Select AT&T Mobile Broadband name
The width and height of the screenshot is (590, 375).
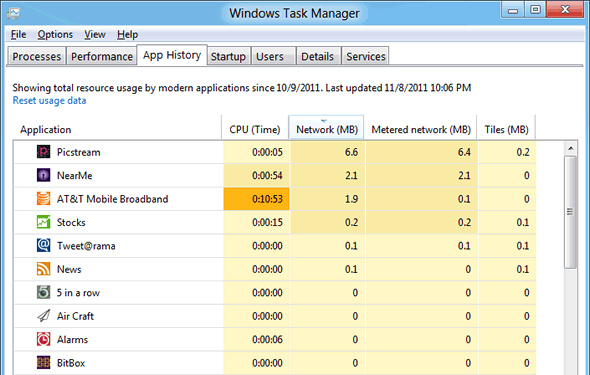(113, 199)
